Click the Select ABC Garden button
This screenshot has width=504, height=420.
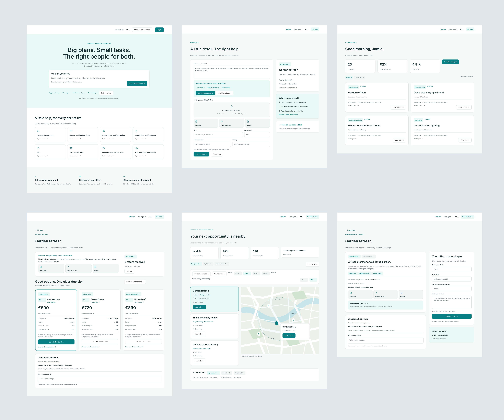(56, 342)
